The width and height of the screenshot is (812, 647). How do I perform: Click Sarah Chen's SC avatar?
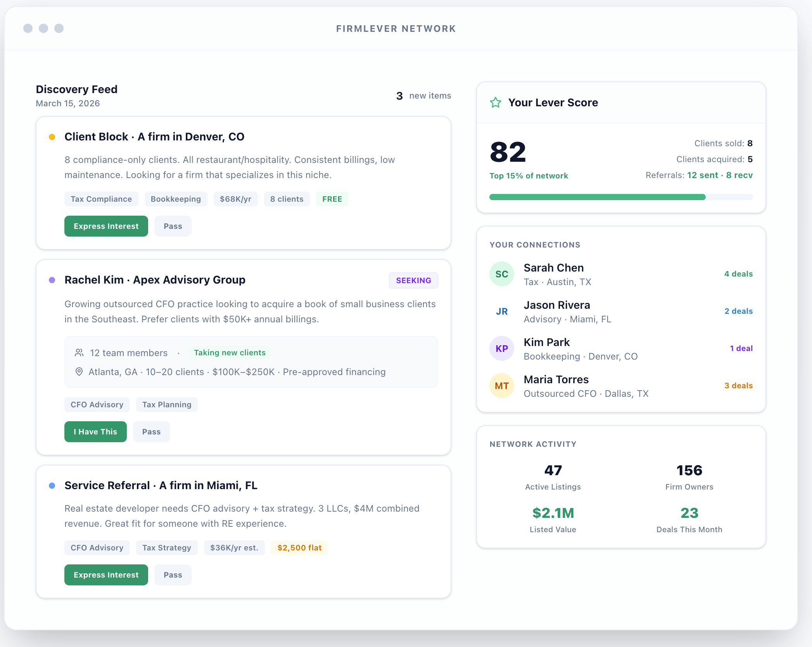501,274
